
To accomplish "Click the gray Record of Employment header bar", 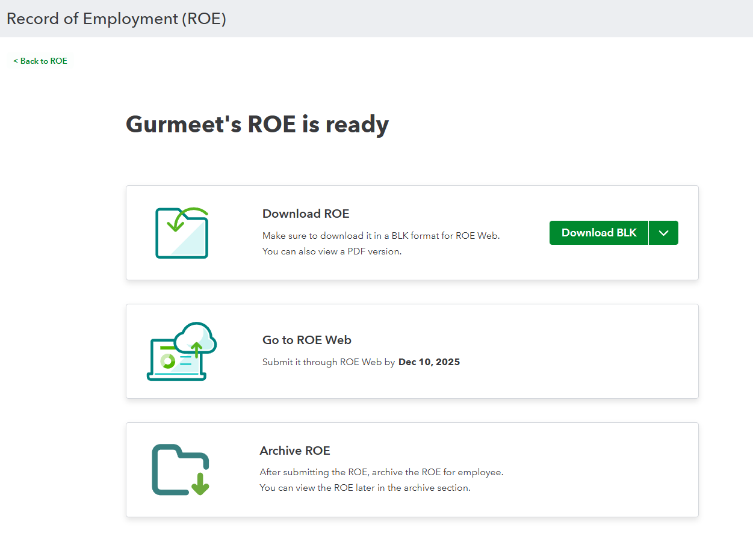I will pyautogui.click(x=482, y=19).
